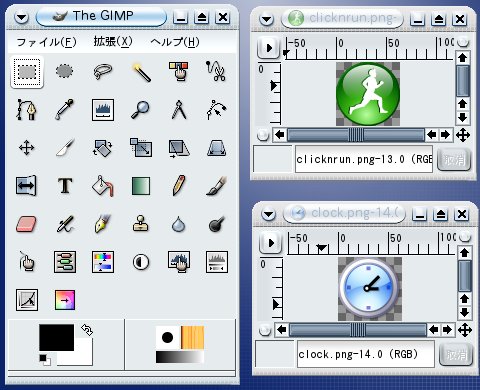Click the navigation cross icon in clock.png window
Viewport: 480px width, 390px height.
click(x=465, y=330)
